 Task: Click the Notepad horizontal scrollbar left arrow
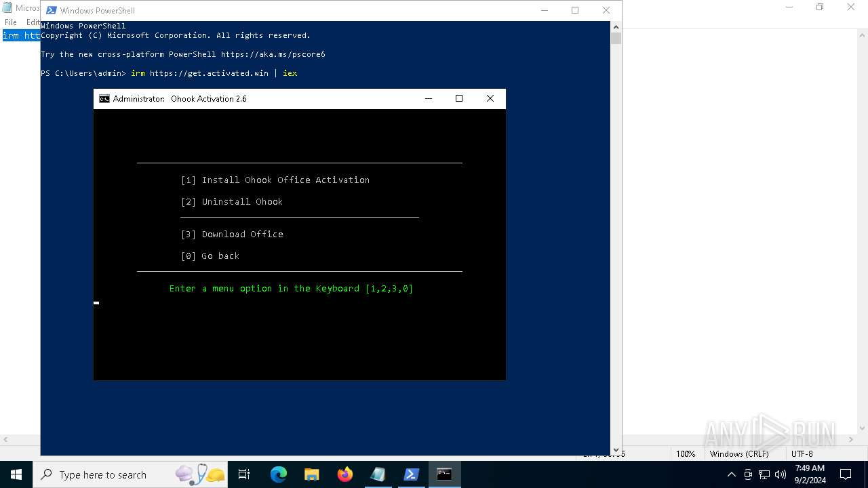pyautogui.click(x=5, y=440)
